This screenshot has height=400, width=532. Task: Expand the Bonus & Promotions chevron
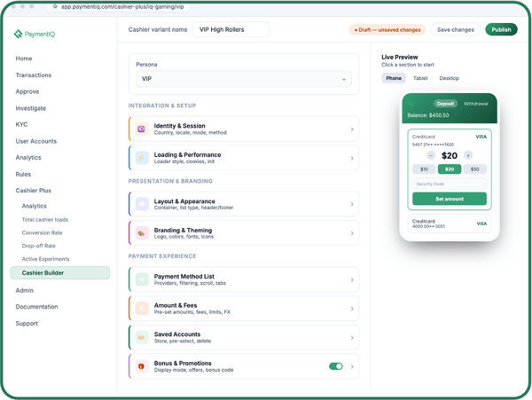[352, 366]
